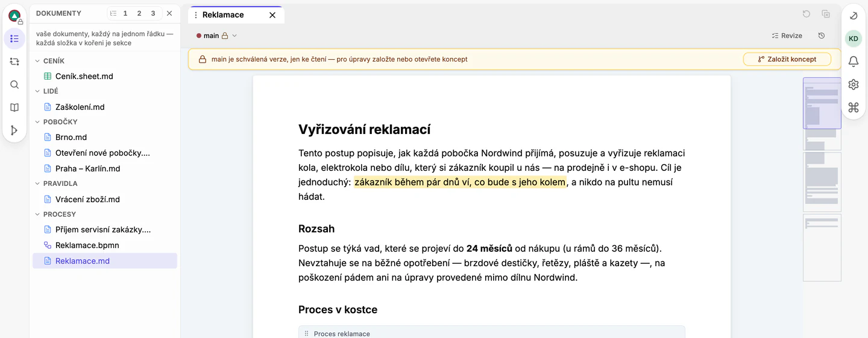Close the Dokumenty panel
Screen dimensions: 868x338
point(169,13)
